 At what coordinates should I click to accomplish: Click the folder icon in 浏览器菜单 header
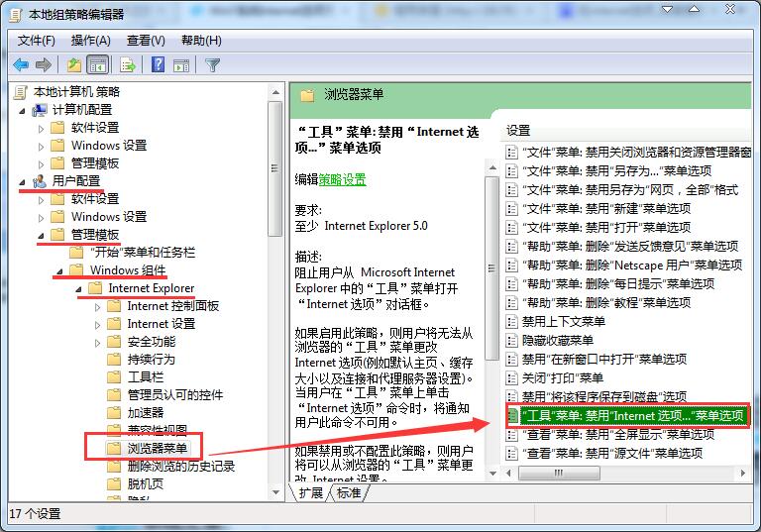pos(307,95)
